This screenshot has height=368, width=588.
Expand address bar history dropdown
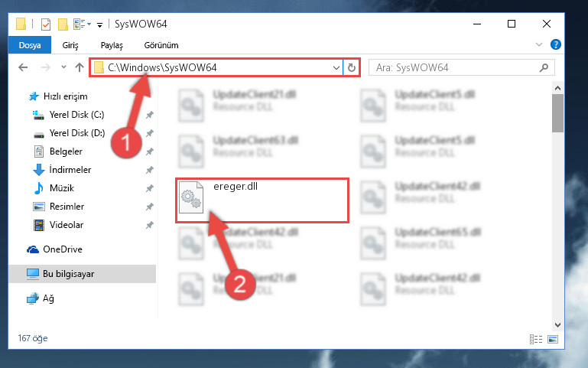click(336, 68)
